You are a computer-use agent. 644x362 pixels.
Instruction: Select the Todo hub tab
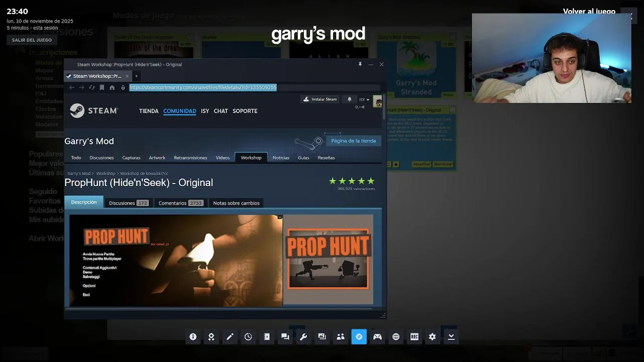(76, 158)
